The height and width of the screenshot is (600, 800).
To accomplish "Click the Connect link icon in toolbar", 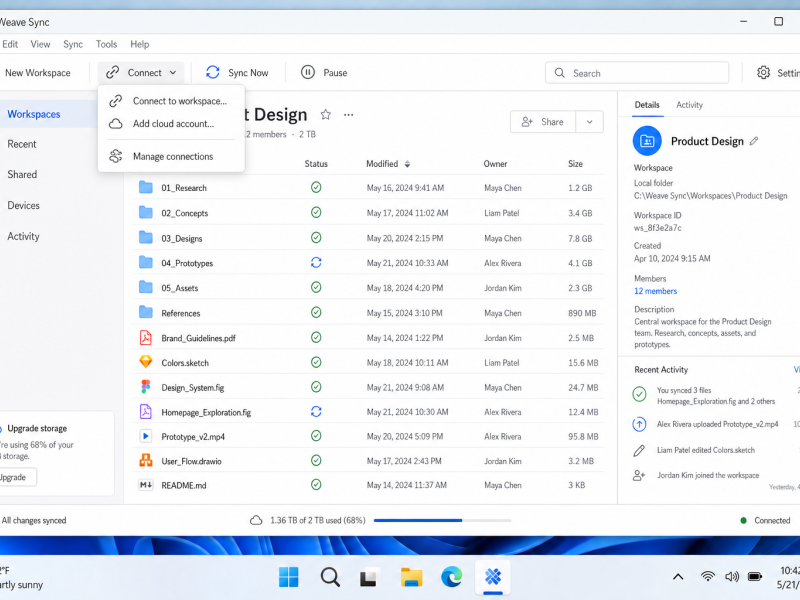I will pos(112,72).
